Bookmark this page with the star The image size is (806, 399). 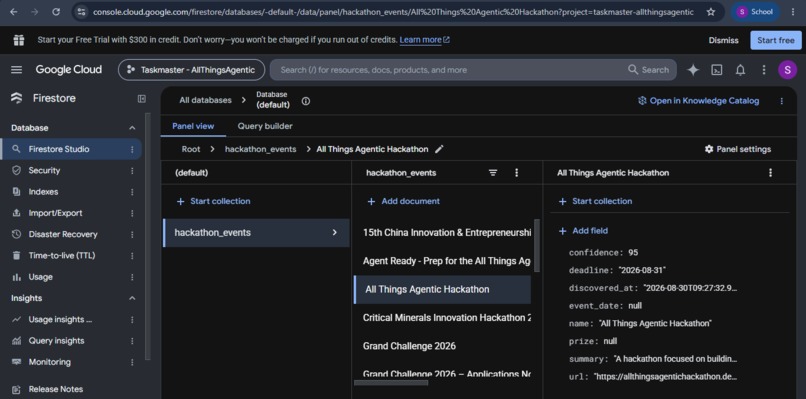pos(711,12)
